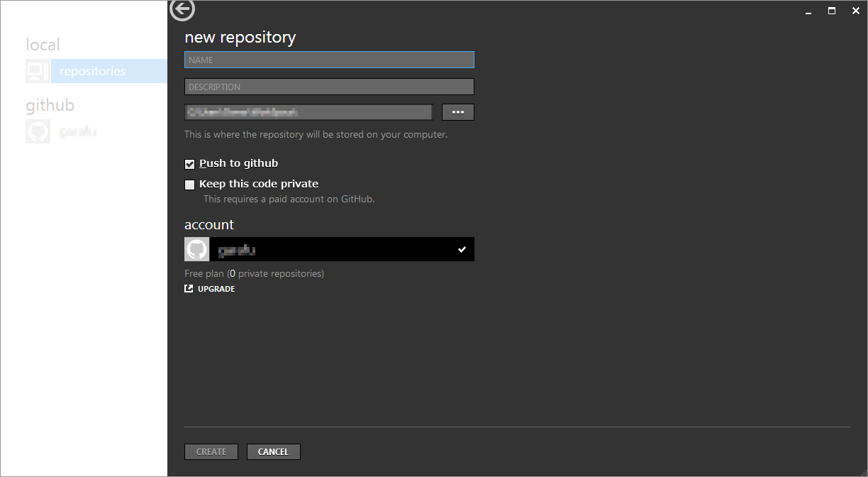Screen dimensions: 868x477
Task: Cancel the new repository dialog
Action: coord(273,451)
